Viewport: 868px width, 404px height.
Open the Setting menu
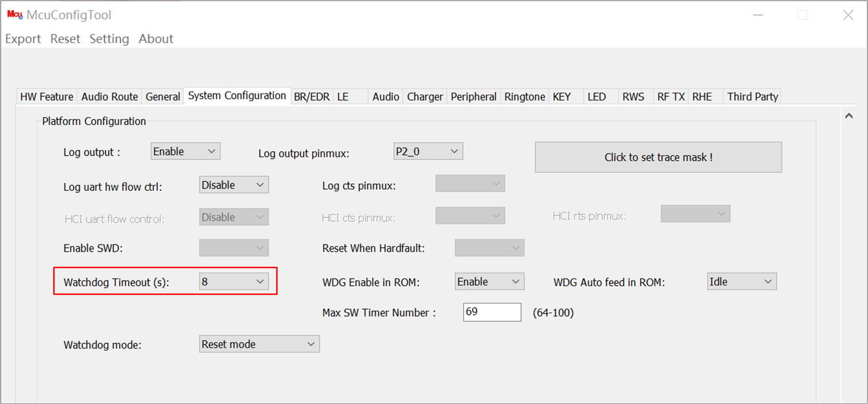tap(109, 39)
